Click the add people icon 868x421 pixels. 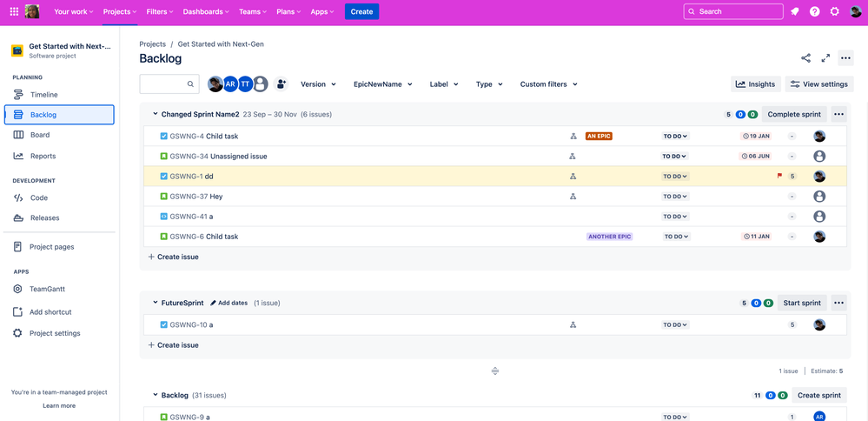[x=282, y=84]
